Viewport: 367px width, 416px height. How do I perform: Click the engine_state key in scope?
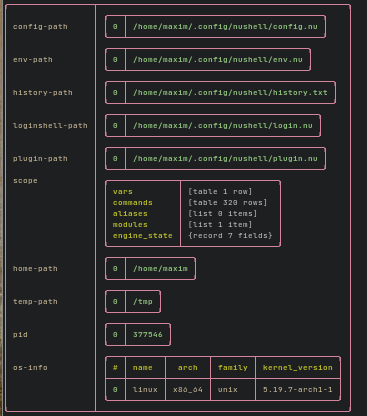click(x=143, y=236)
